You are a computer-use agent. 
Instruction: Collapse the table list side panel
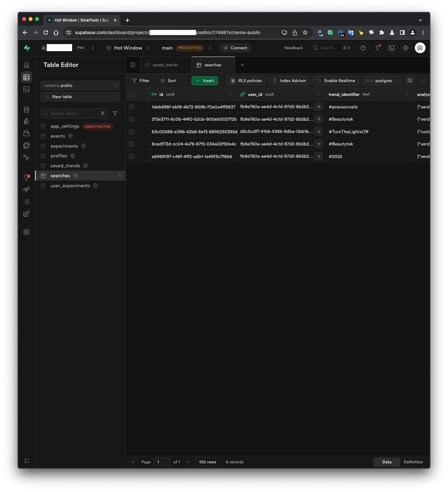click(x=133, y=65)
